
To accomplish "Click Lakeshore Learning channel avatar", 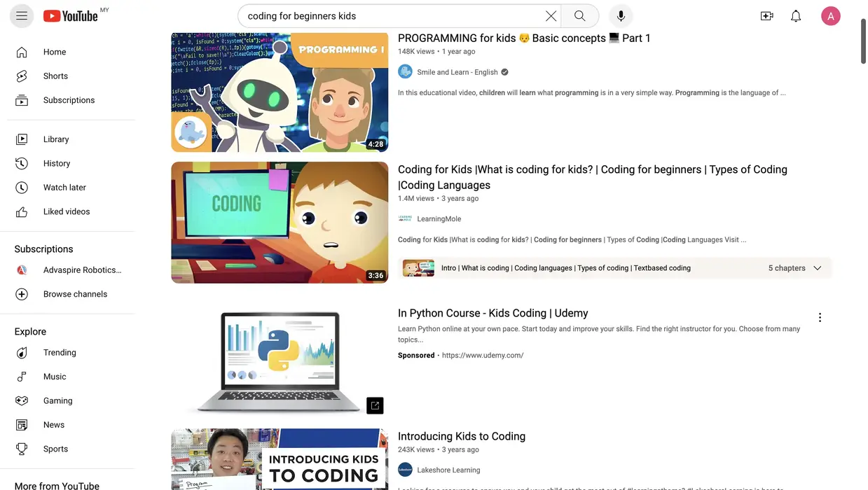I will (405, 470).
